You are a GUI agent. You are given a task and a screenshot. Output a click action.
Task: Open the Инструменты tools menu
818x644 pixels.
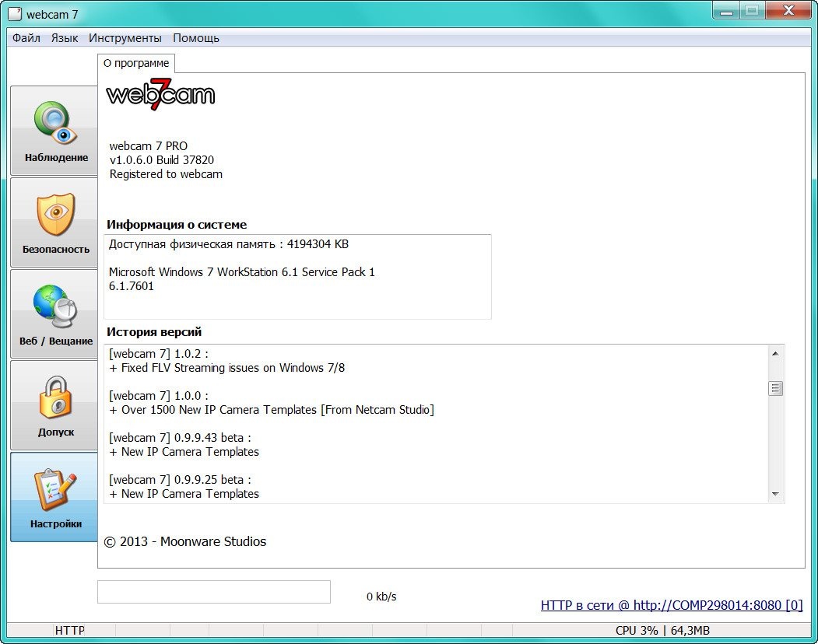point(125,38)
